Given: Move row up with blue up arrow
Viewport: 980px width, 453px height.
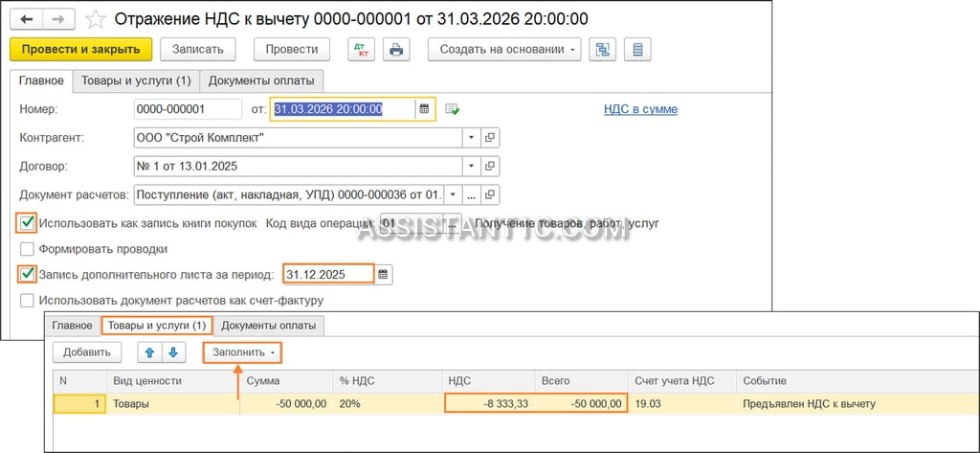Looking at the screenshot, I should [x=150, y=352].
